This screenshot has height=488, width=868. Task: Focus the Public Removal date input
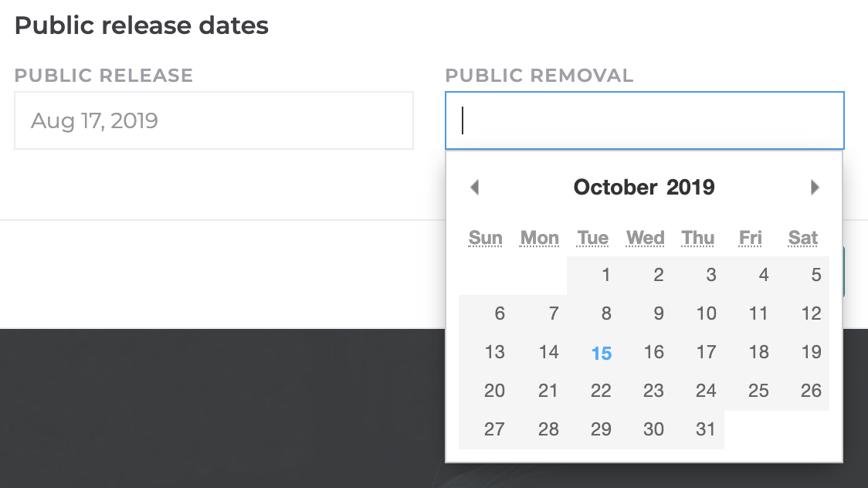pyautogui.click(x=644, y=120)
